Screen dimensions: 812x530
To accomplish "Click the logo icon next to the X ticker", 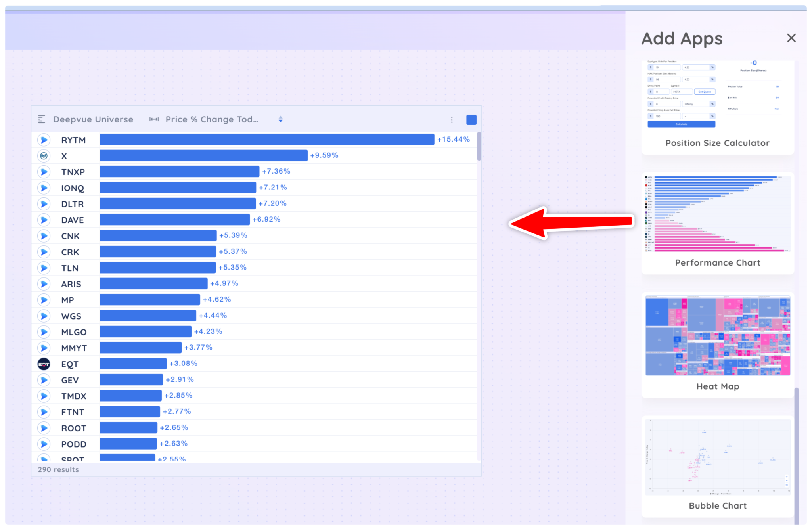I will (x=44, y=156).
